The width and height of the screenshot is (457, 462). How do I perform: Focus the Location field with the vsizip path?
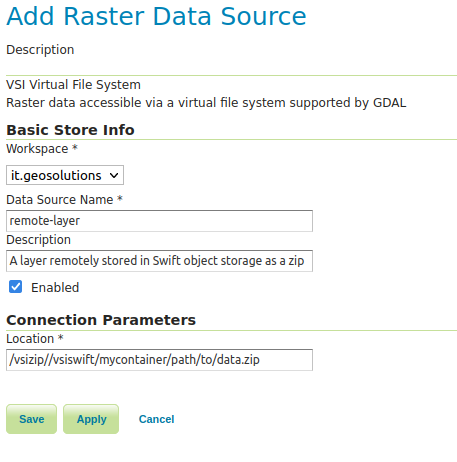pyautogui.click(x=159, y=360)
